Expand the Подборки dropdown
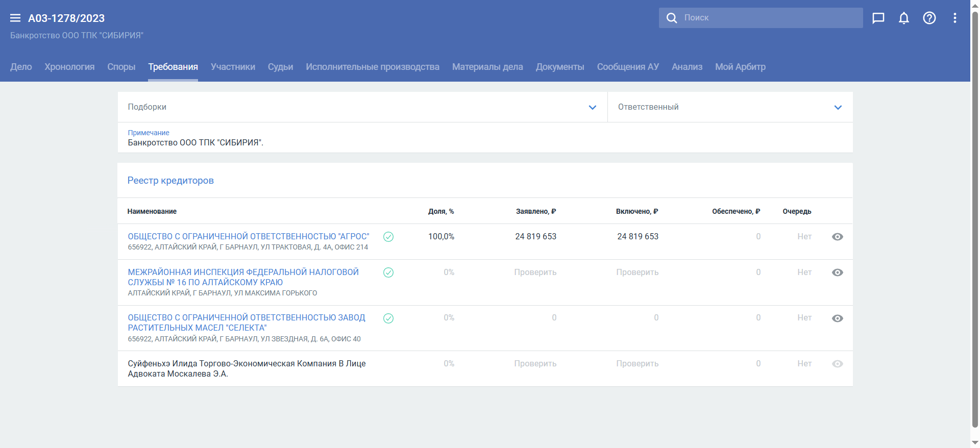The image size is (980, 448). click(x=362, y=107)
